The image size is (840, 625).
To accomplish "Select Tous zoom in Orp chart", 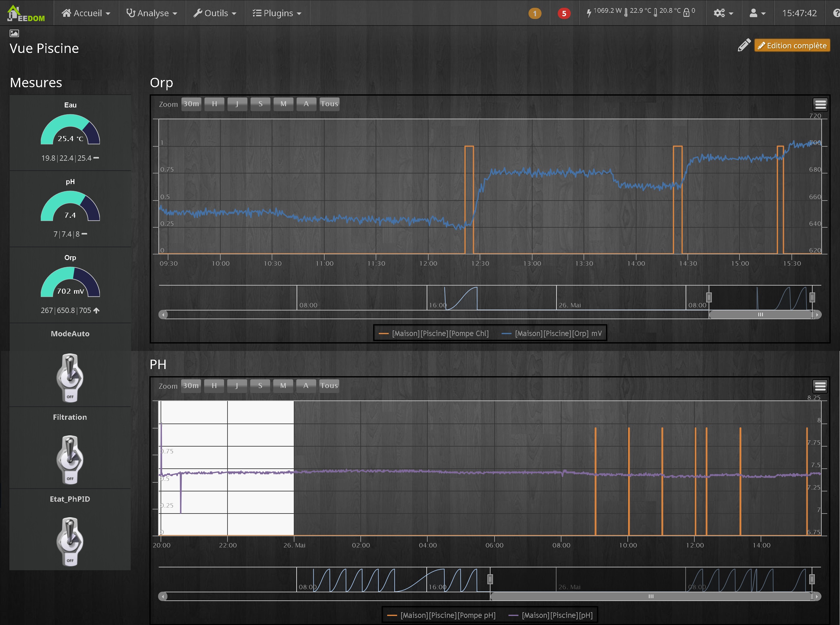I will [x=329, y=104].
